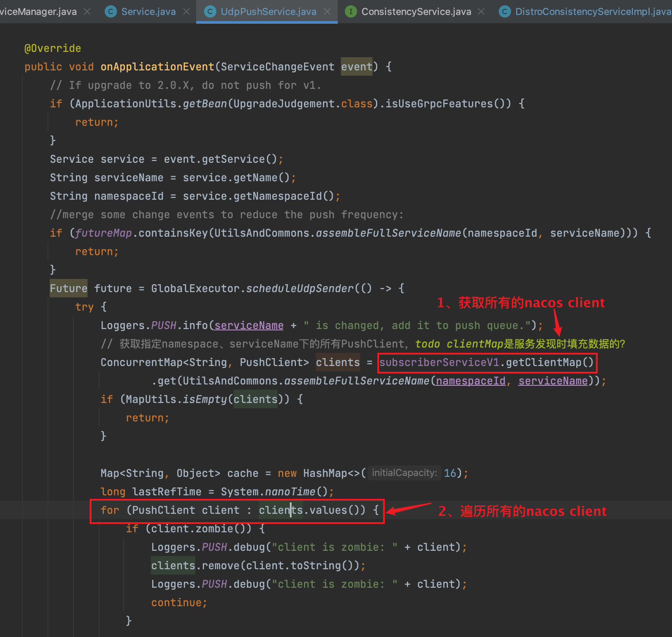Click clients.remove(client.toString()) line

tap(258, 565)
